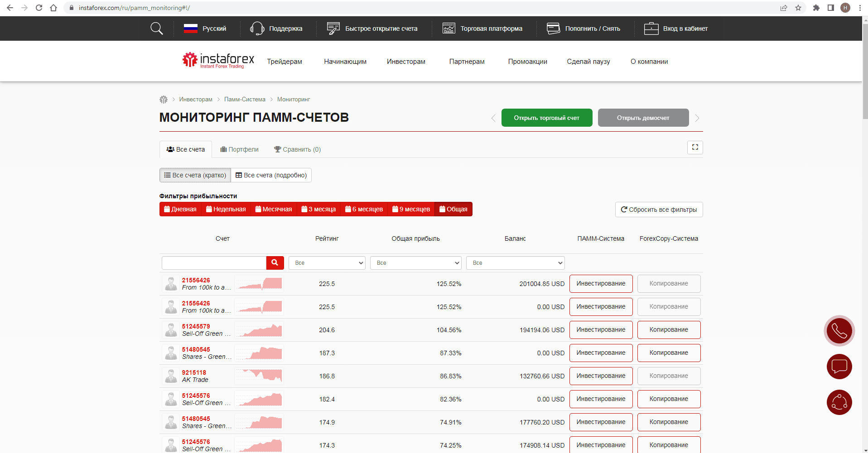This screenshot has height=453, width=868.
Task: Open the О компании navigation menu
Action: click(649, 62)
